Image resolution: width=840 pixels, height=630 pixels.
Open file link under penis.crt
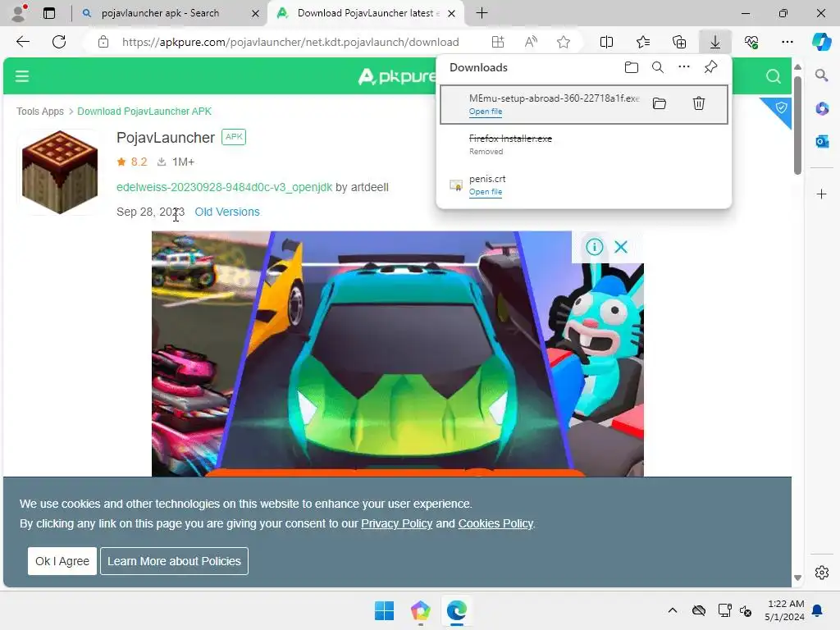pos(486,192)
